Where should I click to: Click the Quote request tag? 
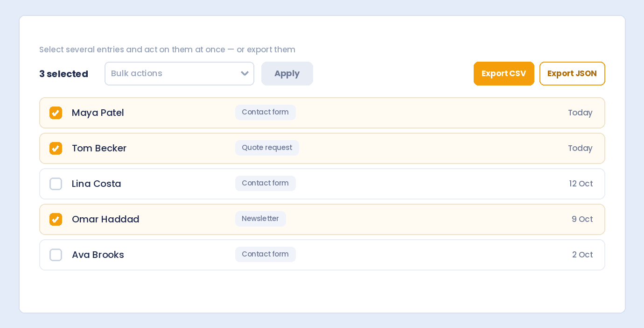click(267, 148)
